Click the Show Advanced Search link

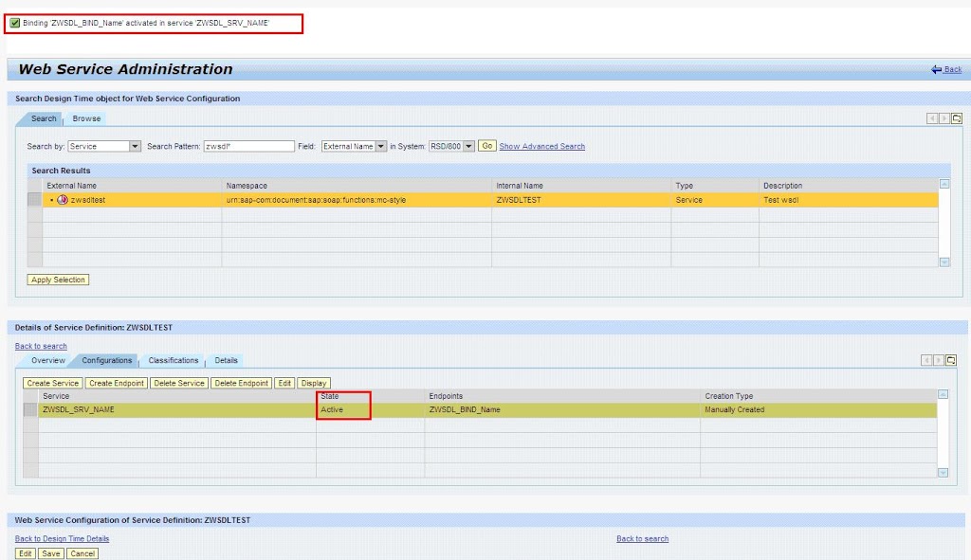point(540,146)
